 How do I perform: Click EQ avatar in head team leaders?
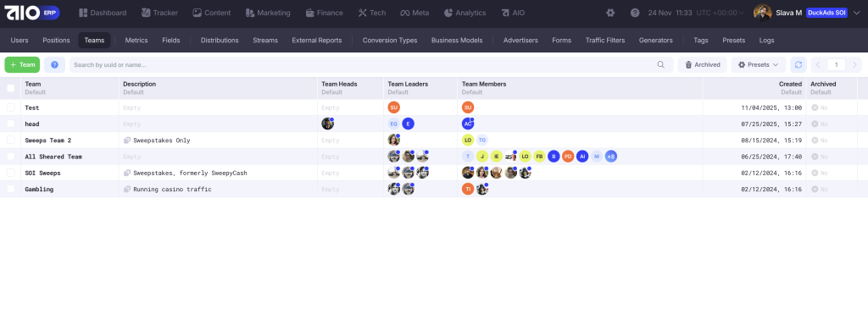(x=393, y=124)
